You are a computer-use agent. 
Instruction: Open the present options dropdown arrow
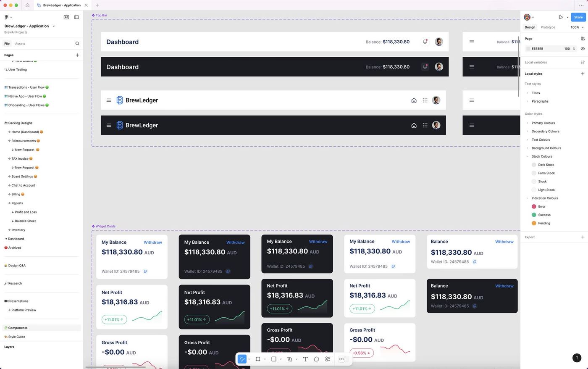[x=567, y=17]
